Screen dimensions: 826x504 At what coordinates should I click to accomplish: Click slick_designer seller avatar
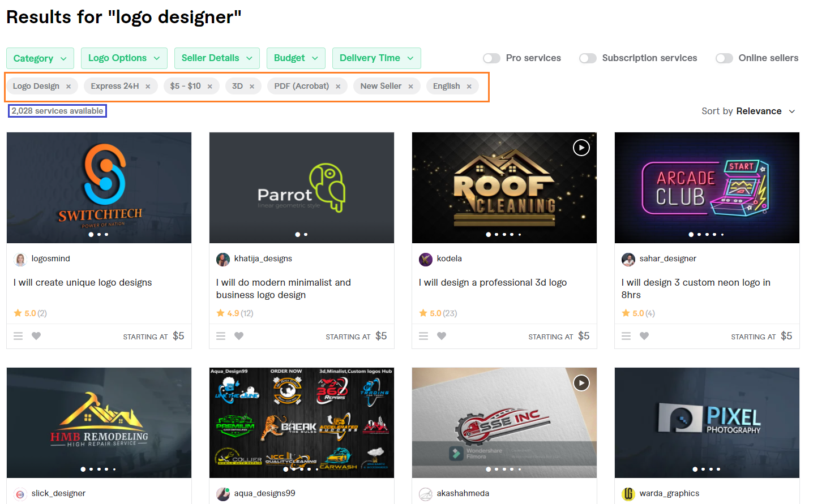[x=20, y=494]
